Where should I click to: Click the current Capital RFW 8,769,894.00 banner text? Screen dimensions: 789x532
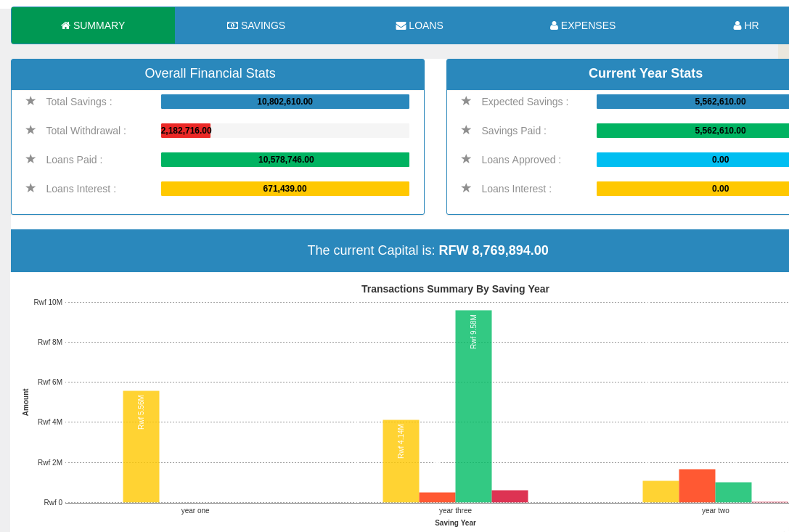pyautogui.click(x=428, y=250)
